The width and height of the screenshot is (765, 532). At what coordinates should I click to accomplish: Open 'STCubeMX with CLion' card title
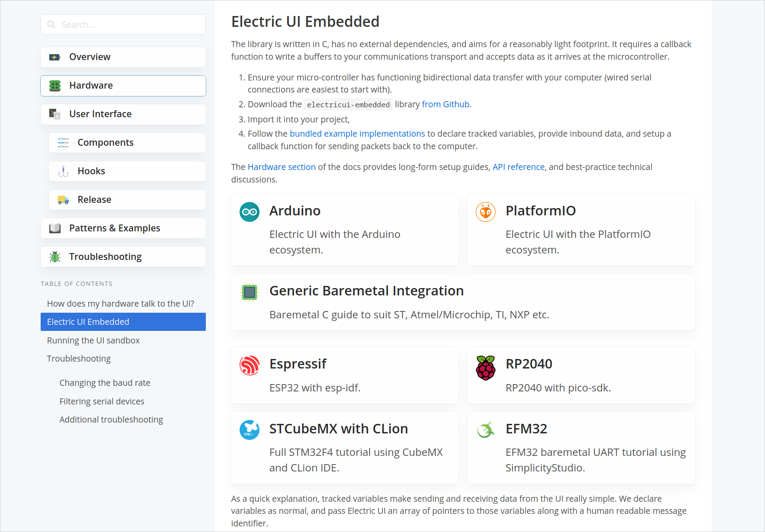(339, 429)
